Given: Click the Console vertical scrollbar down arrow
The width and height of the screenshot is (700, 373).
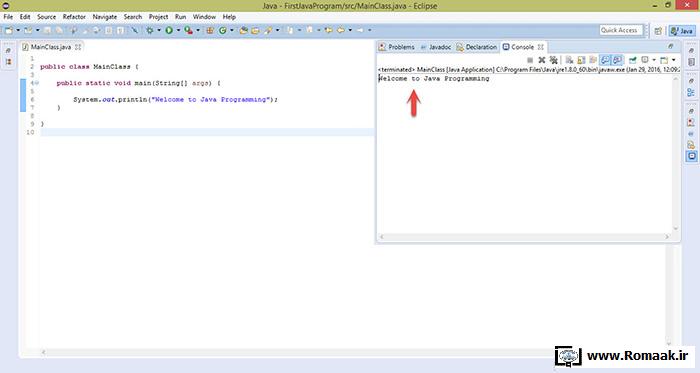Looking at the screenshot, I should point(675,228).
